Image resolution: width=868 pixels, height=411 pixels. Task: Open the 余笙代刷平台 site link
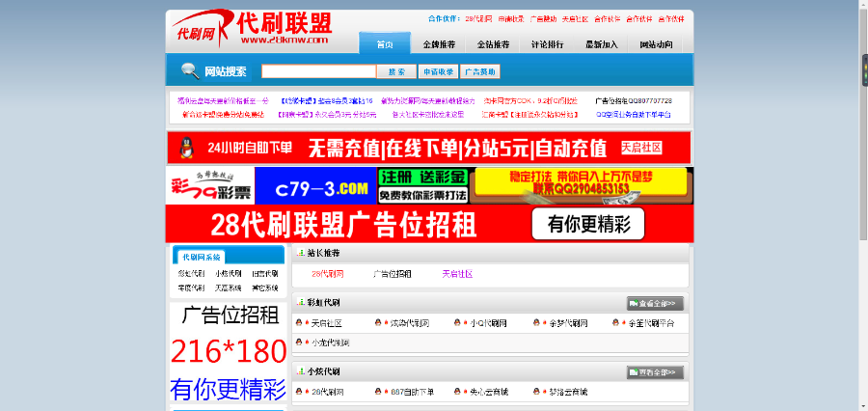click(652, 323)
